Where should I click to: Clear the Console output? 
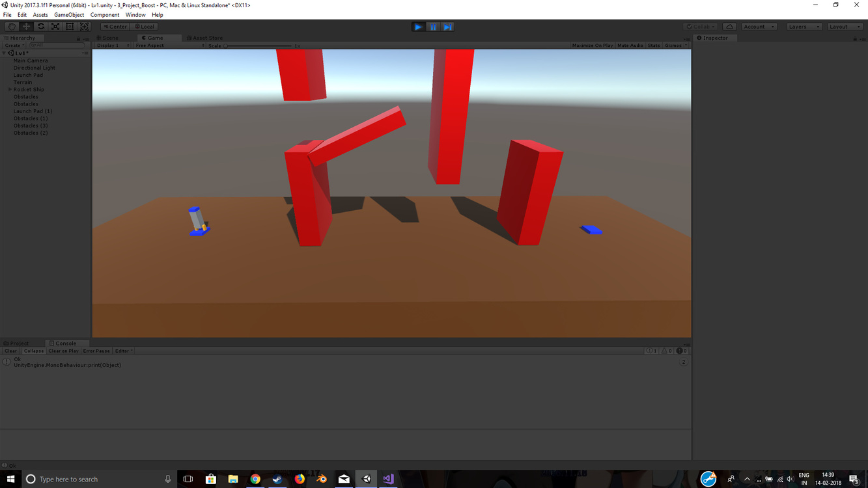pos(10,350)
